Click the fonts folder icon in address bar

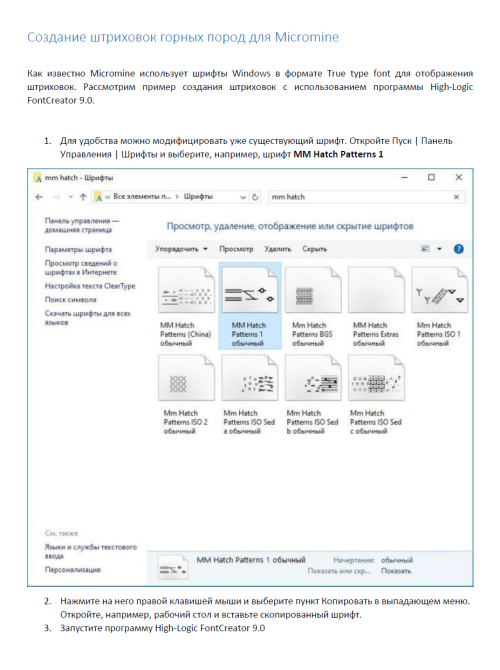tap(99, 197)
